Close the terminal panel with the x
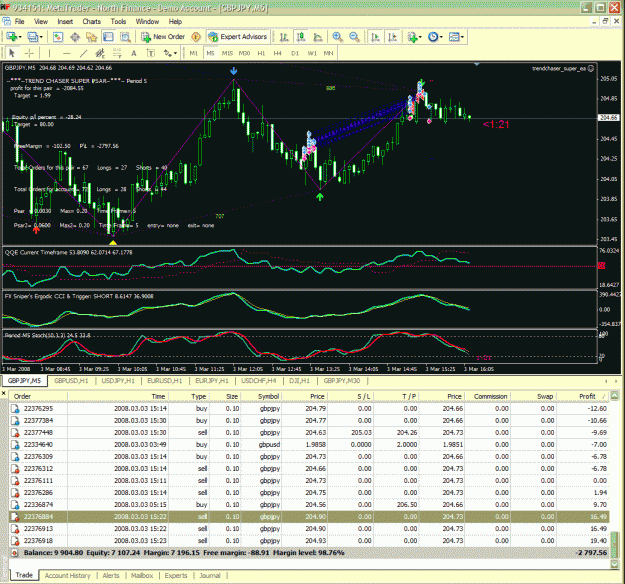 (4, 394)
